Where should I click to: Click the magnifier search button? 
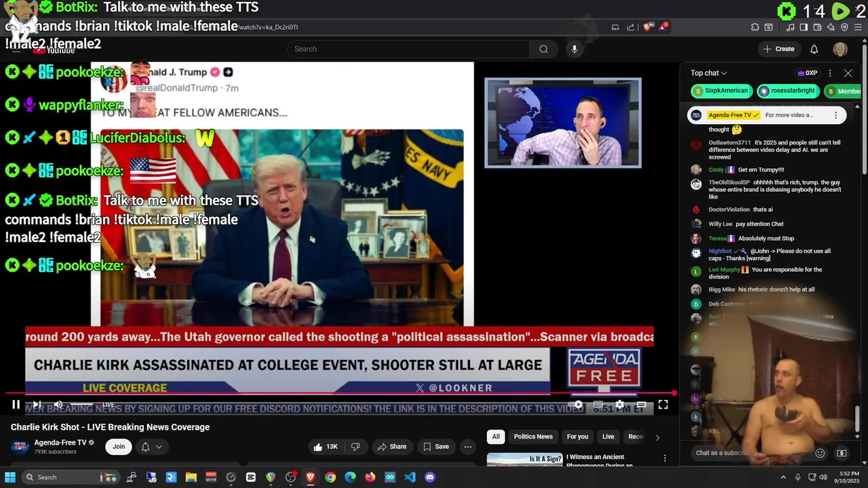543,49
